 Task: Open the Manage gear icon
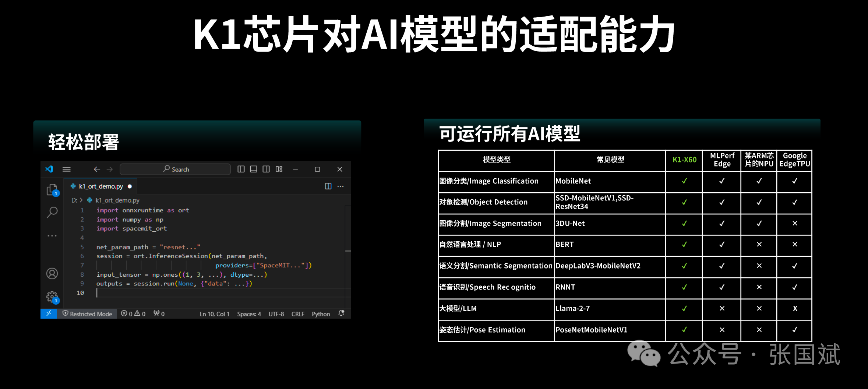[52, 296]
